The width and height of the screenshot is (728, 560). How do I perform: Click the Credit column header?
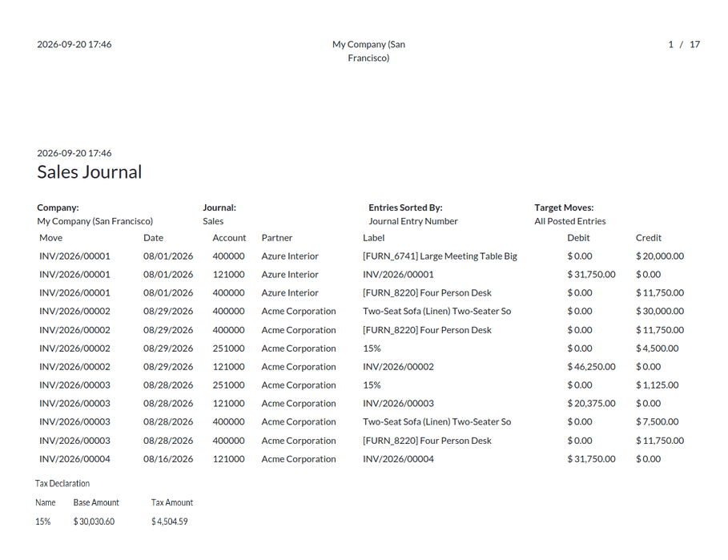click(648, 238)
